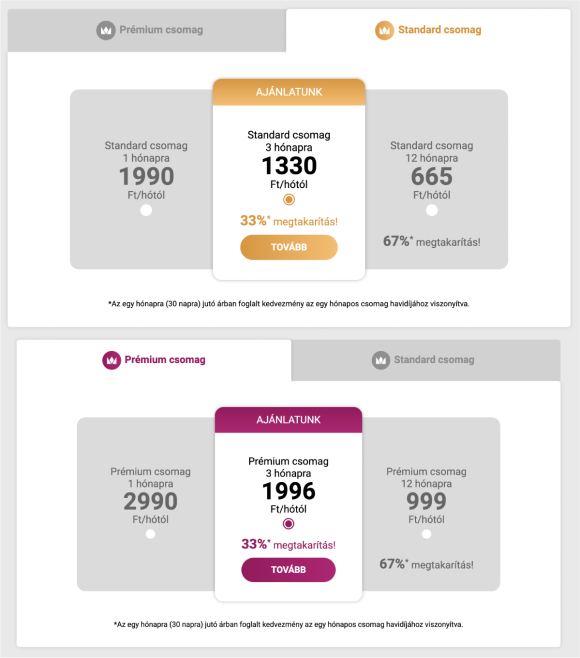Viewport: 580px width, 658px height.
Task: Select the Standard 3 hónapra gold radio button
Action: (x=289, y=199)
